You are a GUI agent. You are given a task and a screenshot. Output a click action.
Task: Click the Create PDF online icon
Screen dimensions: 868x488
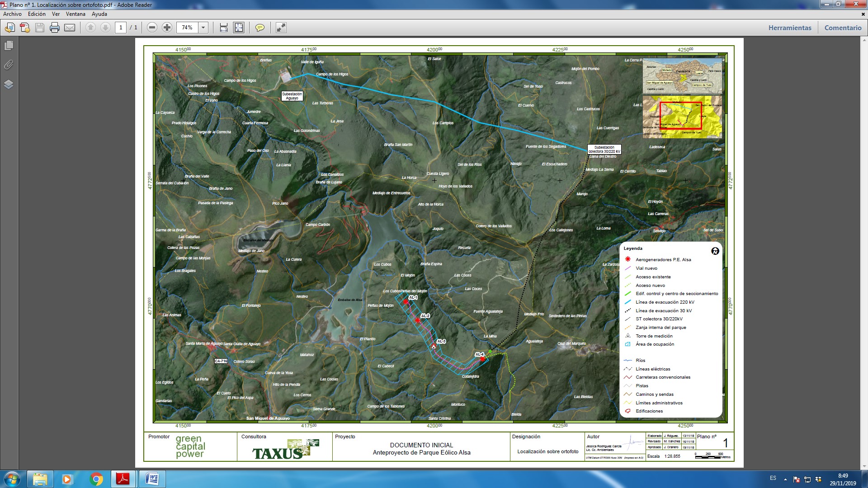pyautogui.click(x=25, y=28)
